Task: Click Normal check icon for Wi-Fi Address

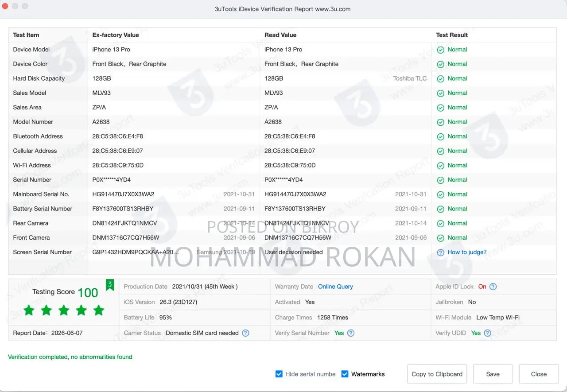Action: tap(440, 166)
